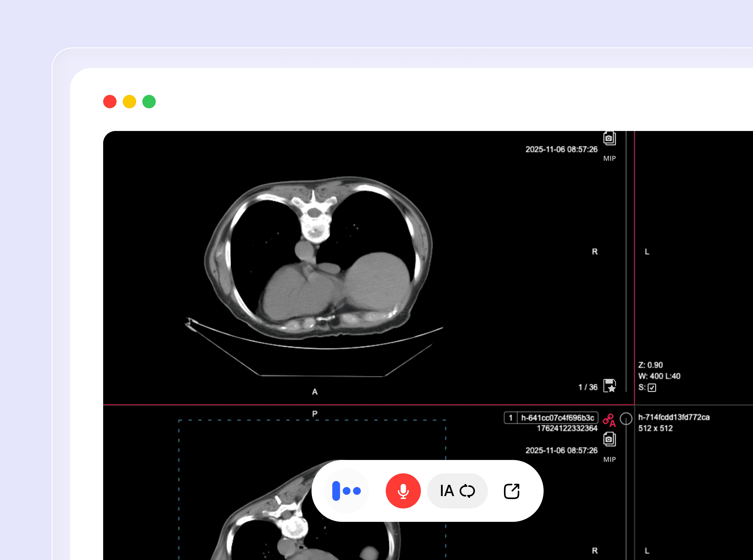Click the red chain link A icon
The width and height of the screenshot is (753, 560).
[609, 420]
